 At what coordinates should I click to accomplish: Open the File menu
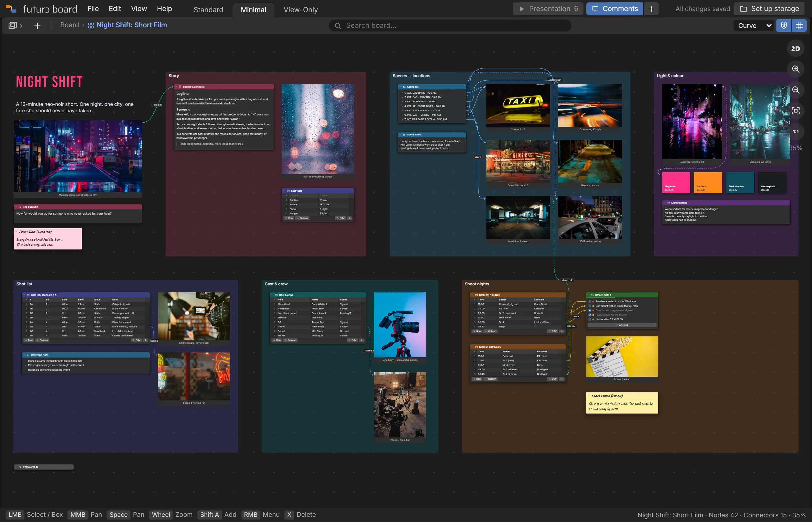click(x=93, y=9)
